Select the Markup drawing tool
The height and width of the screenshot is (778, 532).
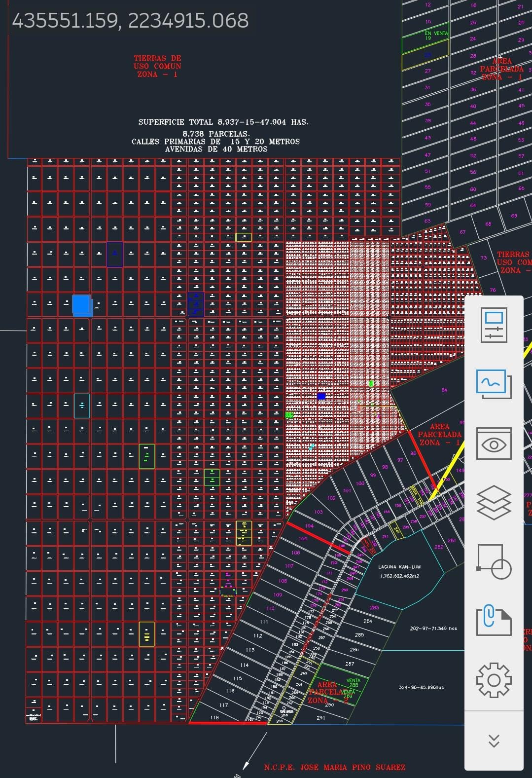(x=494, y=384)
